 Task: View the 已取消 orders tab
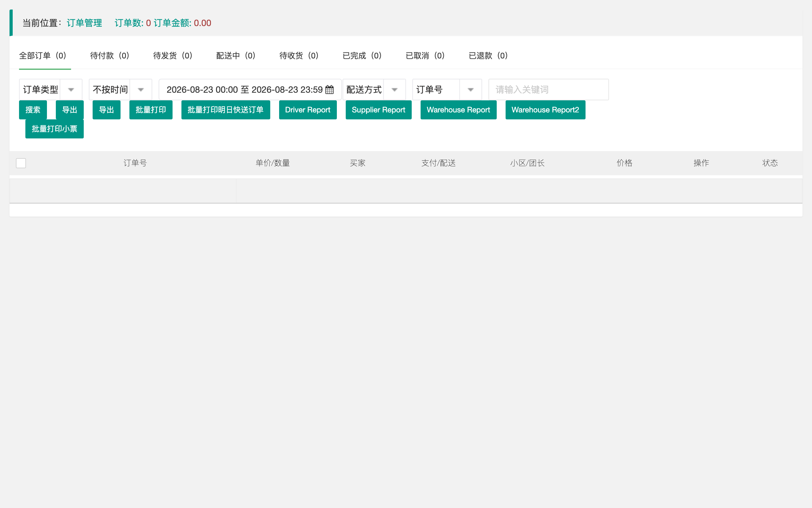pos(425,56)
